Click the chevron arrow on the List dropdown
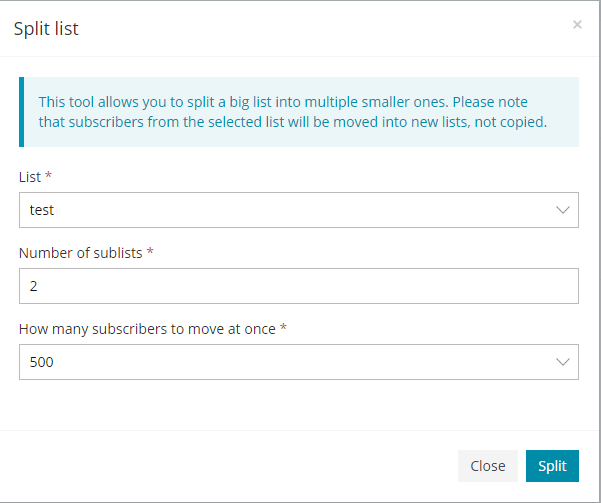The image size is (601, 503). point(562,211)
